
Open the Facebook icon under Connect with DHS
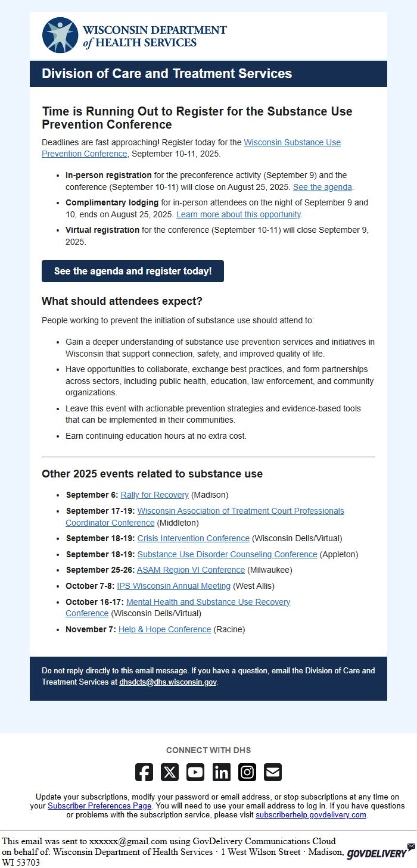pyautogui.click(x=144, y=772)
